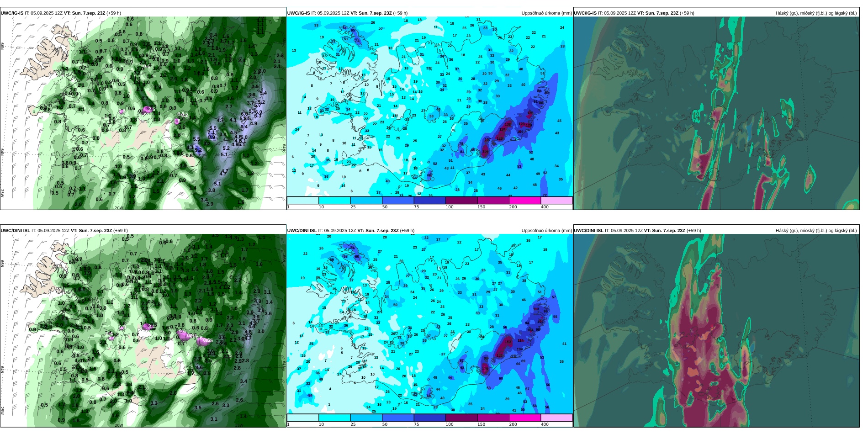
Task: Click the '100' label in UWC/DINI ISL legend
Action: pos(450,424)
